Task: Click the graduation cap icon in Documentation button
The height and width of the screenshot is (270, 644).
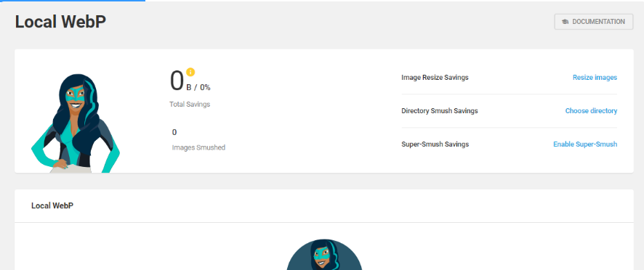Action: 565,22
